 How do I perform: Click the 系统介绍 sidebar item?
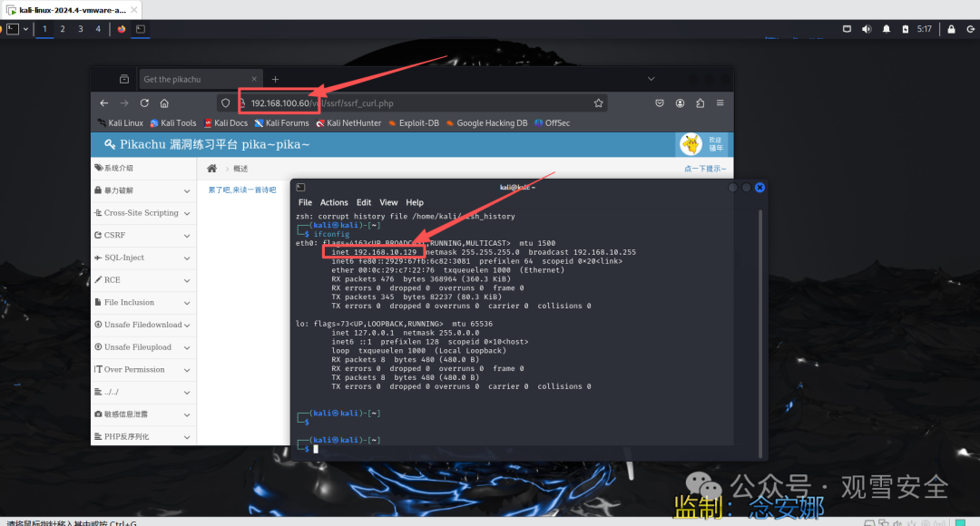click(143, 168)
